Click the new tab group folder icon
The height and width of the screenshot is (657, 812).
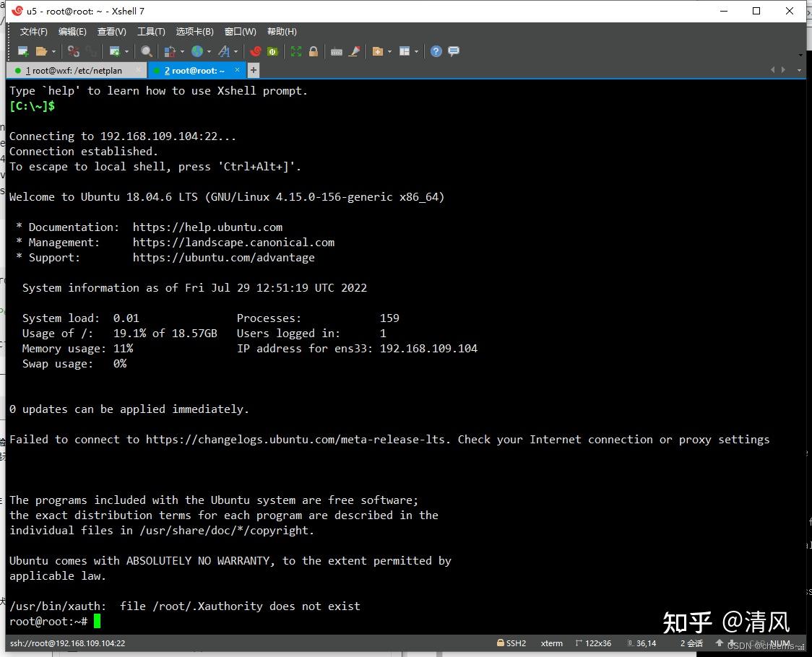[x=378, y=51]
